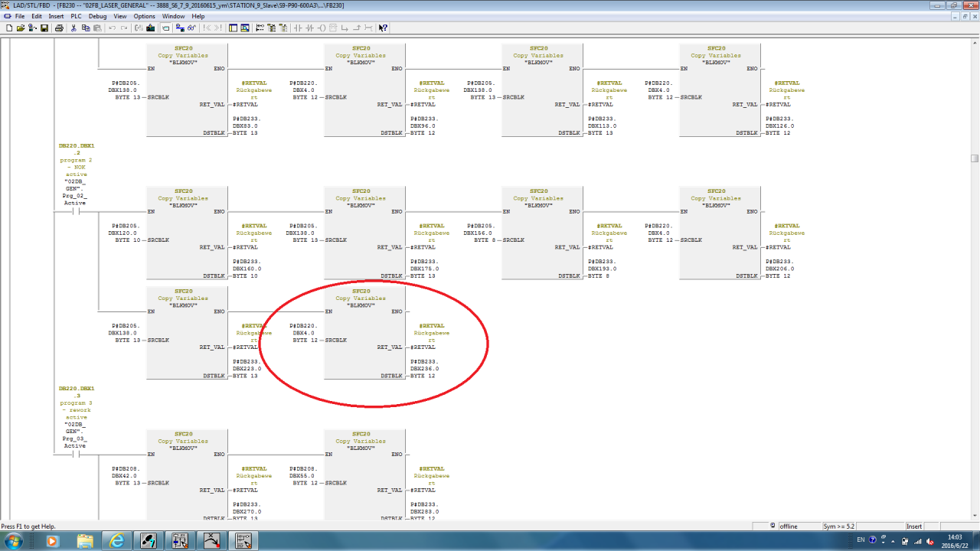Viewport: 980px width, 551px height.
Task: Click the Details view toolbar icon
Action: pyautogui.click(x=245, y=28)
